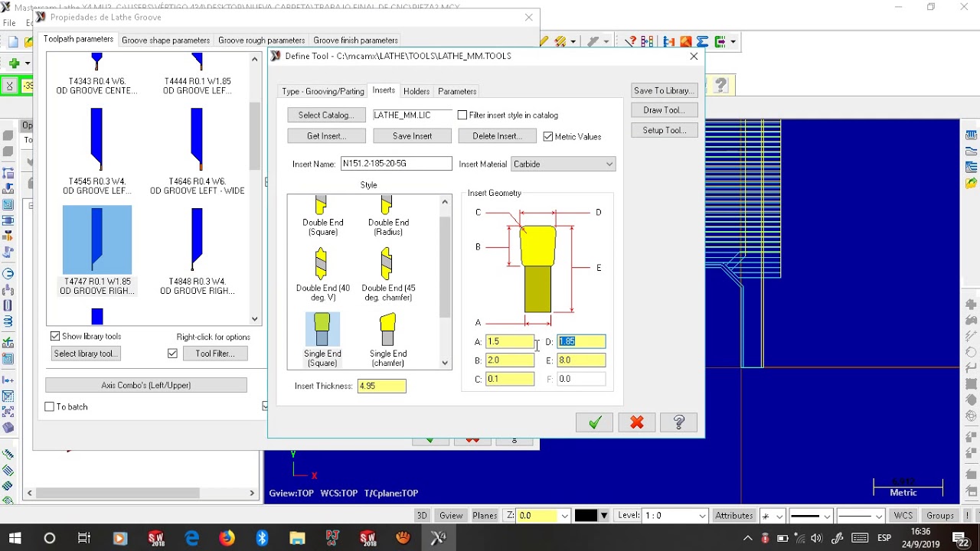Click the help question mark behind dialog
980x551 pixels.
720,86
